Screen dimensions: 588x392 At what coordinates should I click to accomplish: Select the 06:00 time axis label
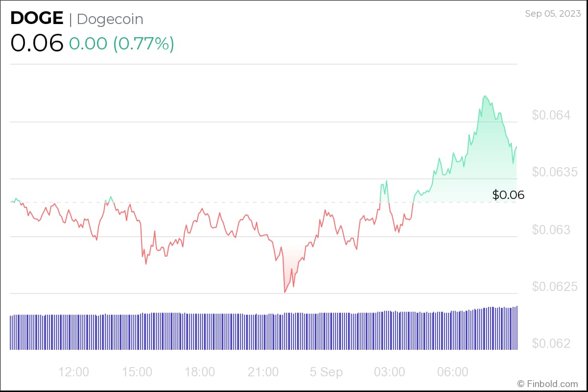(453, 372)
